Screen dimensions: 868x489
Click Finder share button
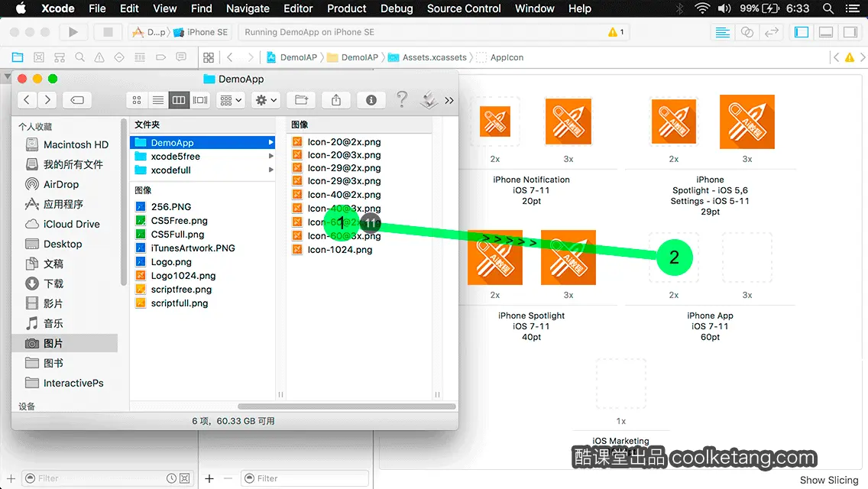coord(336,100)
